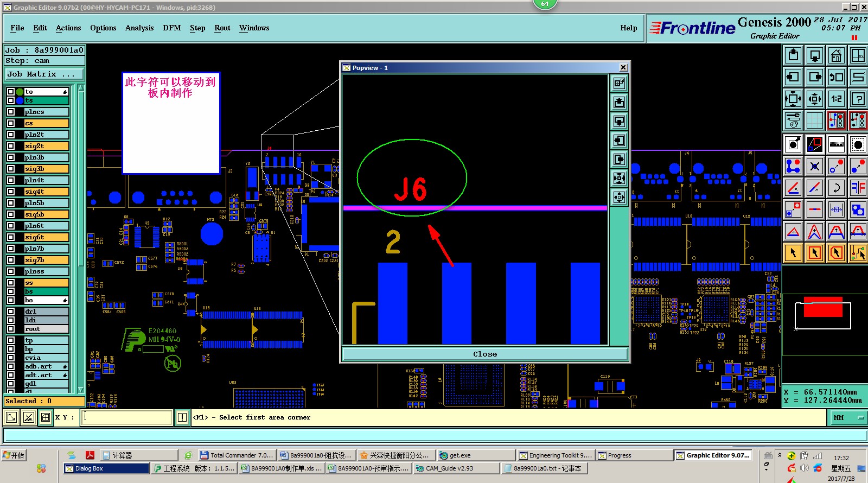
Task: Toggle checkbox for layer drl
Action: 11,312
